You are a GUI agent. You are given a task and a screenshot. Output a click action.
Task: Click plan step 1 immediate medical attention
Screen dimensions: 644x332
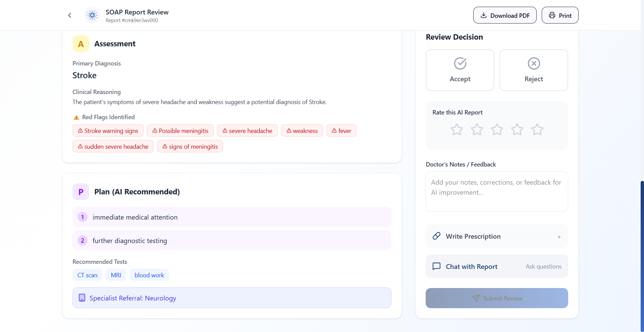tap(232, 217)
